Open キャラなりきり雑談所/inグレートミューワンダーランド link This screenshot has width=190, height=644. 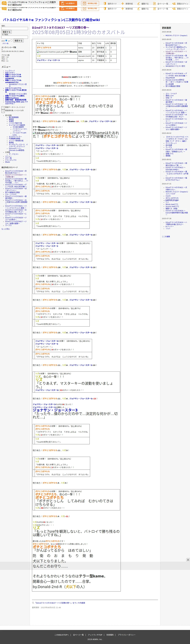[176, 48]
